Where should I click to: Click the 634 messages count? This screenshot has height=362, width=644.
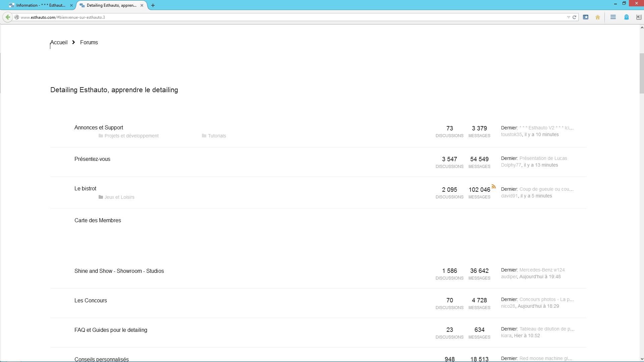[479, 330]
